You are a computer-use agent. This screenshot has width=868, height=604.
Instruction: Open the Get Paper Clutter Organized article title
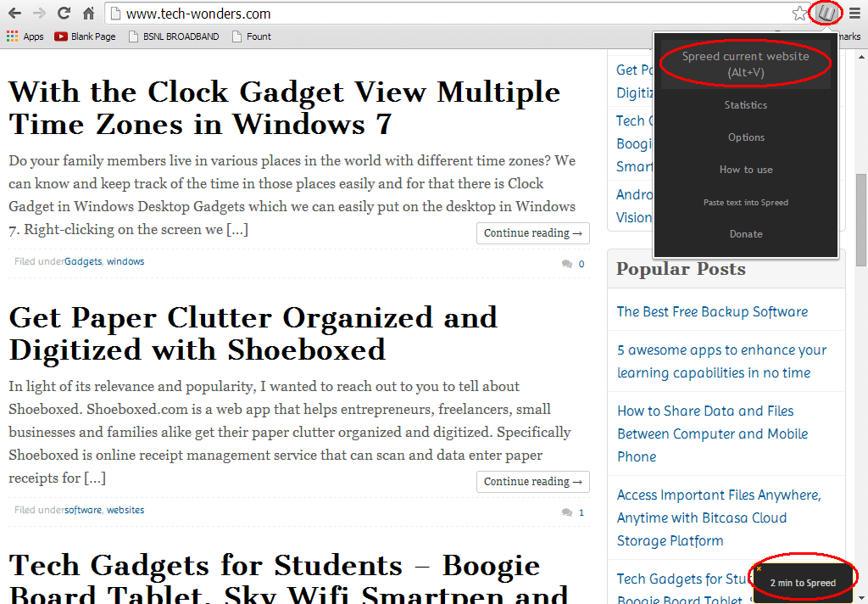pyautogui.click(x=253, y=333)
